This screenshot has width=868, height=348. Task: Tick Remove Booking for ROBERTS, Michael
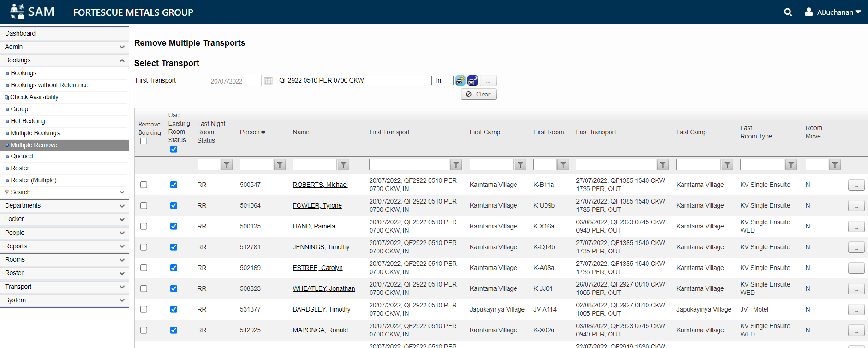(144, 185)
